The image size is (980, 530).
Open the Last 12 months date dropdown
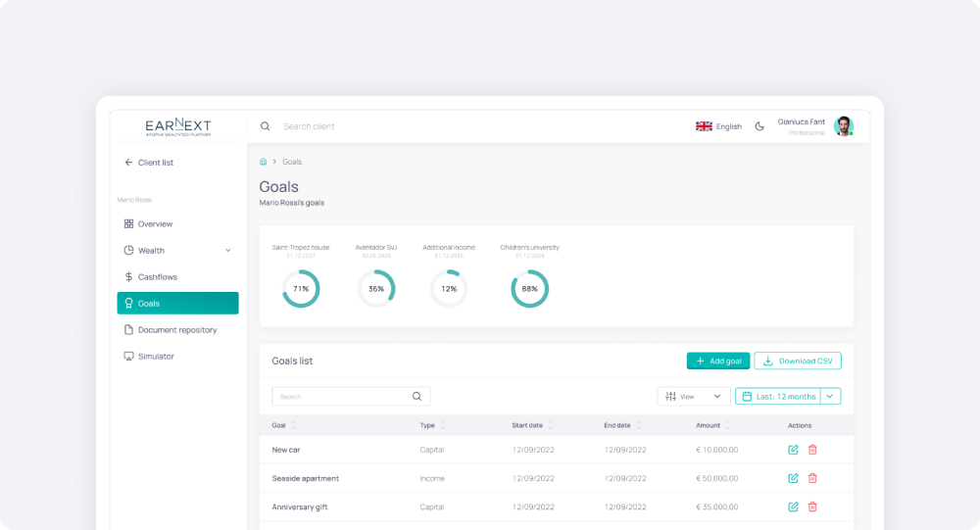pos(830,397)
